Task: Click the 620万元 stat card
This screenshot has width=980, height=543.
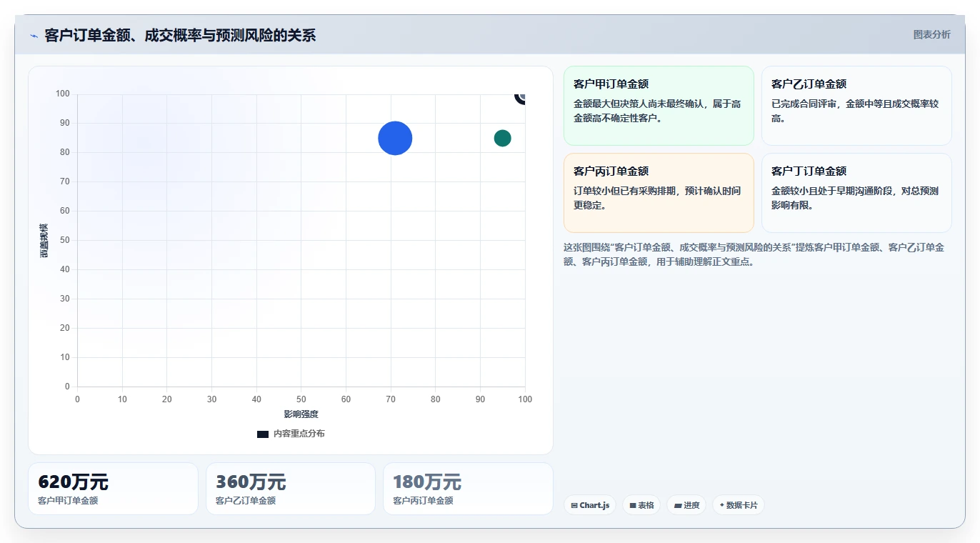Action: [113, 489]
